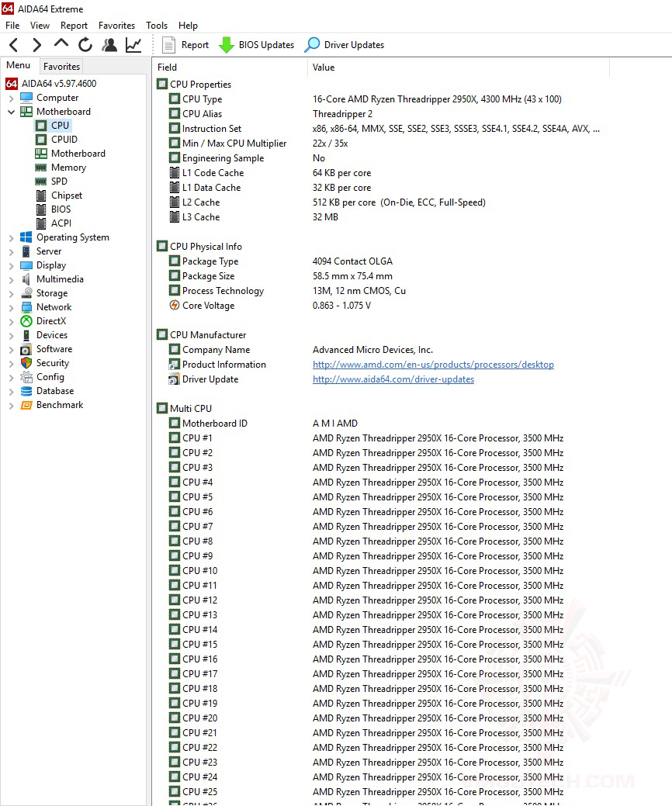Image resolution: width=672 pixels, height=806 pixels.
Task: Open the Report menu
Action: point(74,25)
